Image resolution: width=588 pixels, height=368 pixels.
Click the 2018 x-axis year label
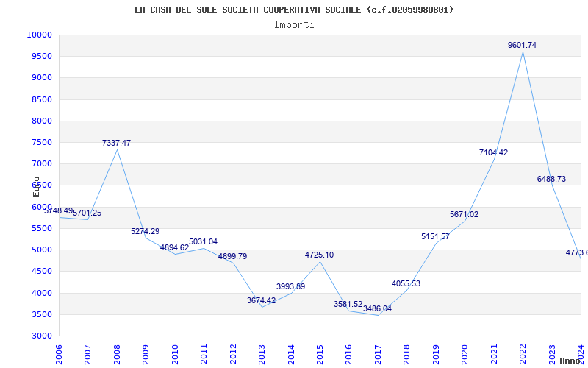tap(407, 355)
